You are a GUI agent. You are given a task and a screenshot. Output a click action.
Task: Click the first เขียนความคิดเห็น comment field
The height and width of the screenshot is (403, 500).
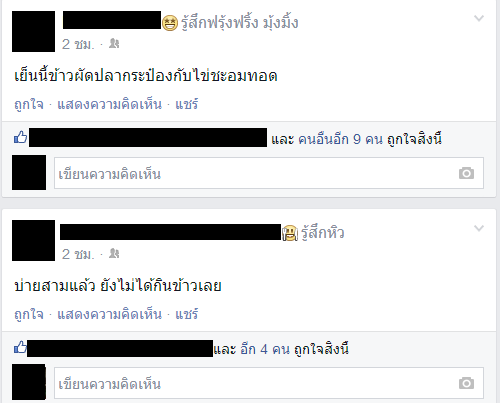pyautogui.click(x=269, y=173)
